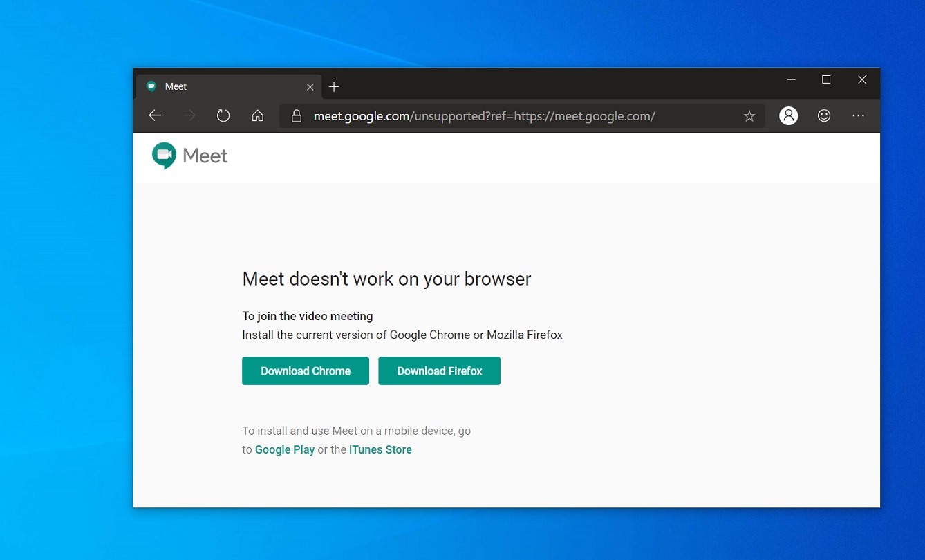This screenshot has width=925, height=560.
Task: Select the Meet browser tab
Action: [x=228, y=86]
